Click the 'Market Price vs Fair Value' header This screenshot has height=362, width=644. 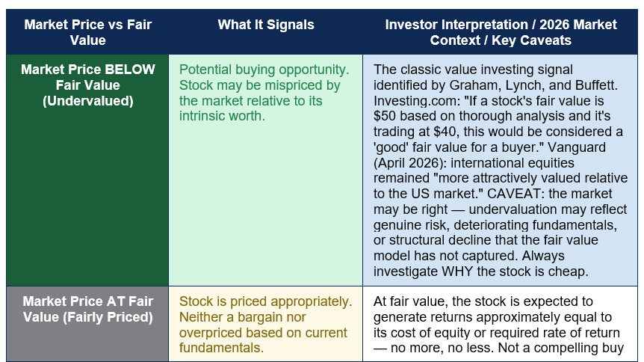tap(87, 32)
